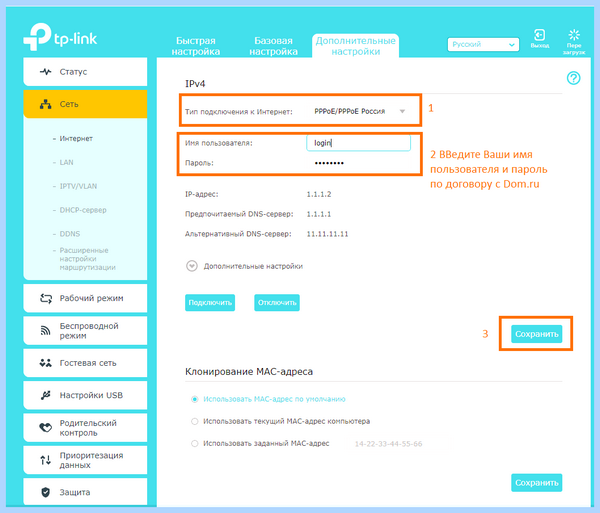Click Сохранить button under MAC cloning
The height and width of the screenshot is (513, 600).
click(x=536, y=483)
